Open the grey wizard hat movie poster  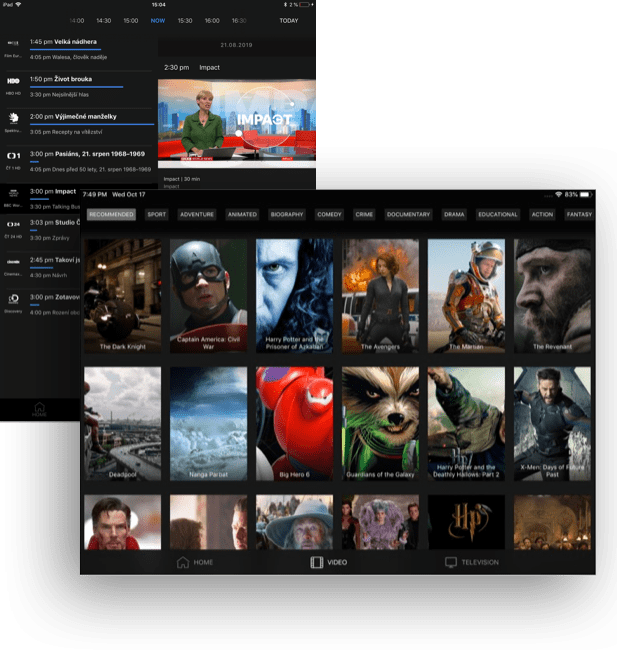pos(294,522)
